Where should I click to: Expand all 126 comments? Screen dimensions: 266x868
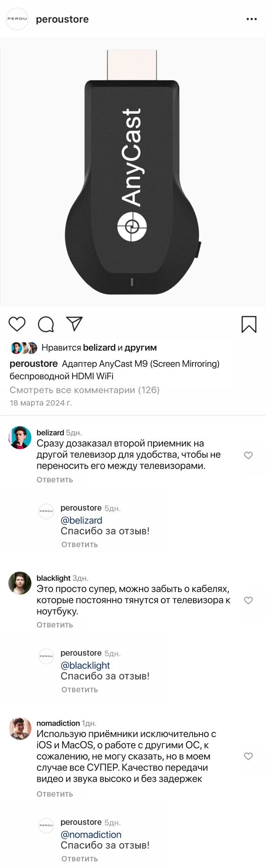[85, 390]
